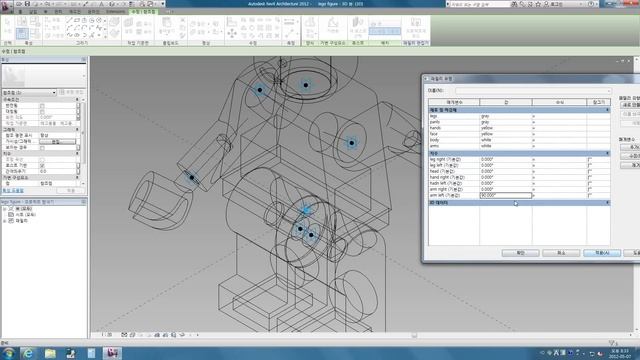640x360 pixels.
Task: Click the Add parameter button
Action: pyautogui.click(x=631, y=147)
